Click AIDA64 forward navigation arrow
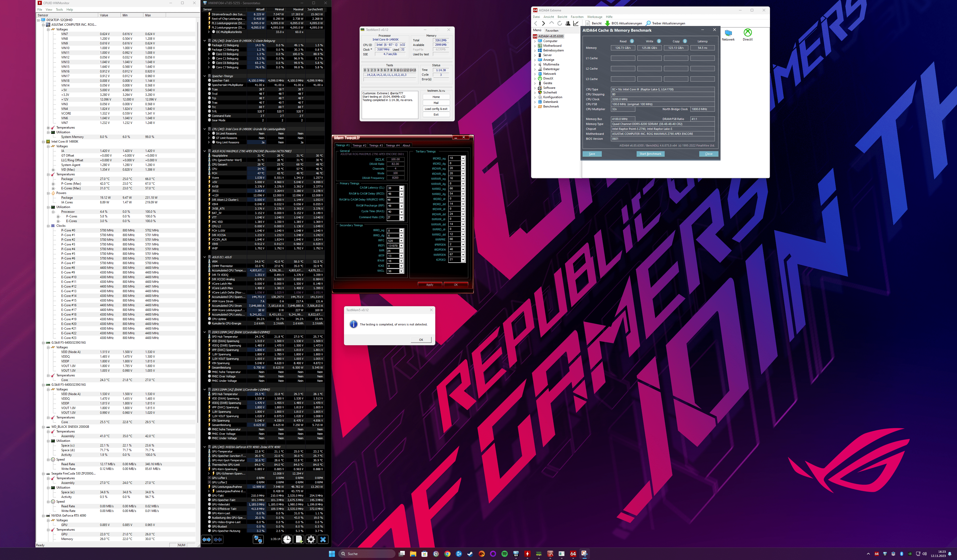Image resolution: width=957 pixels, height=560 pixels. (x=543, y=23)
